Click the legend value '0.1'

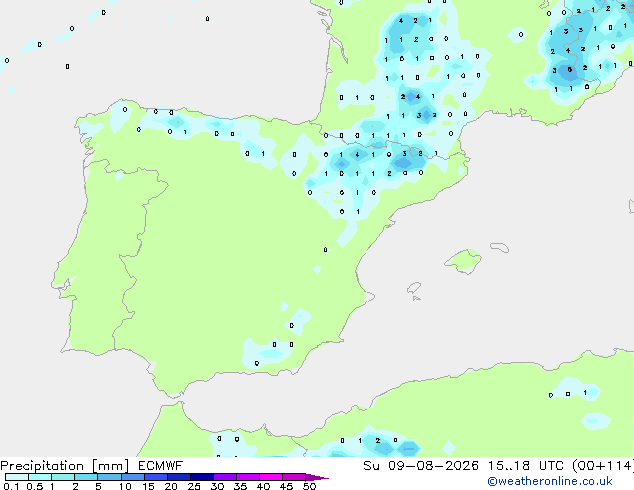coord(11,486)
